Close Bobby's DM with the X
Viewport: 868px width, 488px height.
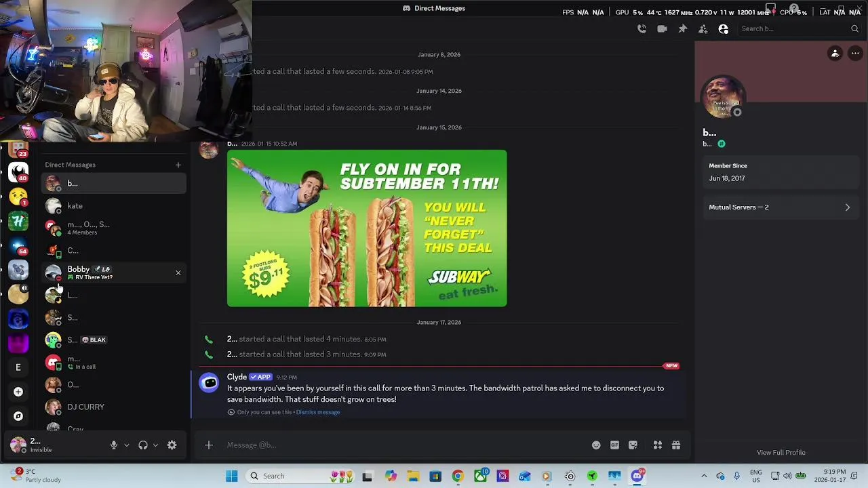coord(178,272)
